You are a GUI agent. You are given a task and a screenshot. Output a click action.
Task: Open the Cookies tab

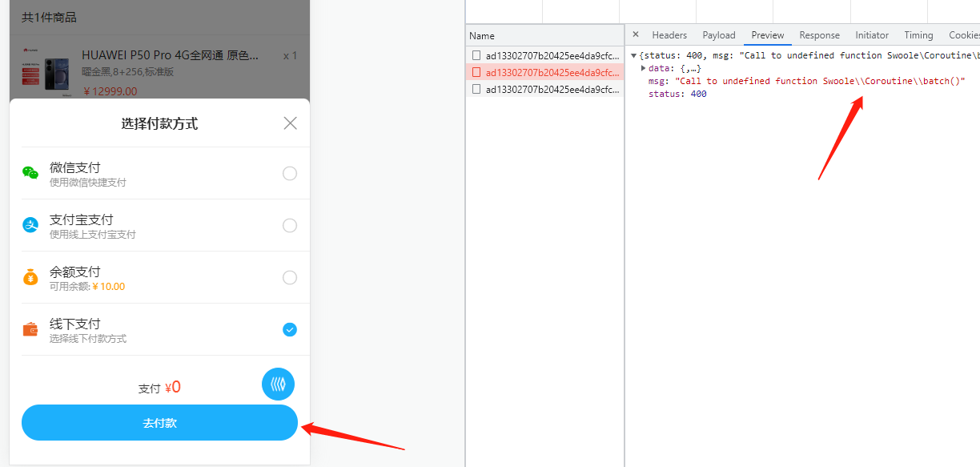[963, 35]
